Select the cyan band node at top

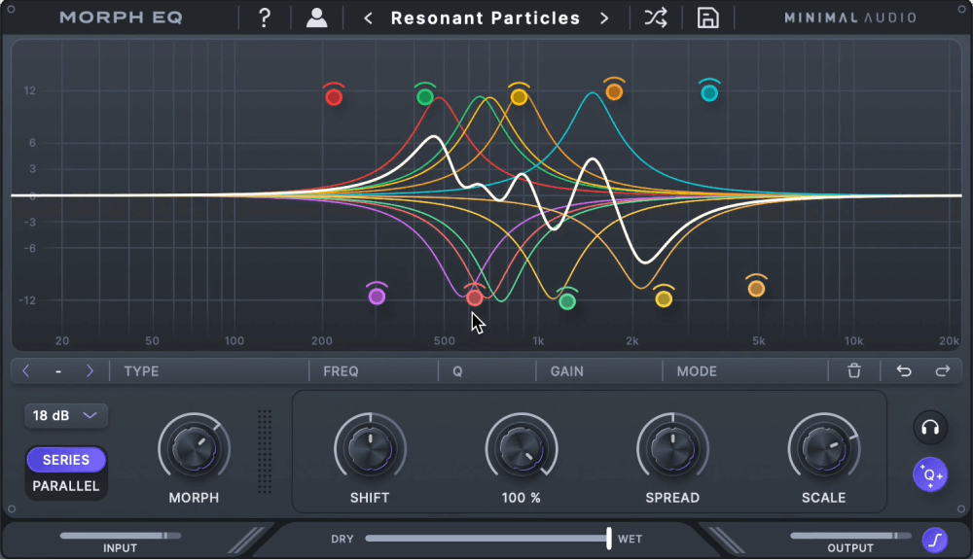pos(709,93)
